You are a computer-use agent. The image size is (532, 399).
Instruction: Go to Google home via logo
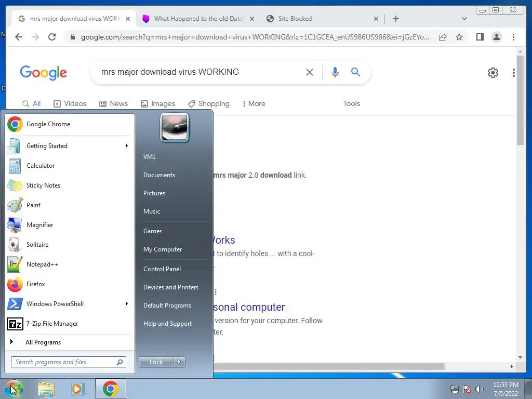pos(44,72)
